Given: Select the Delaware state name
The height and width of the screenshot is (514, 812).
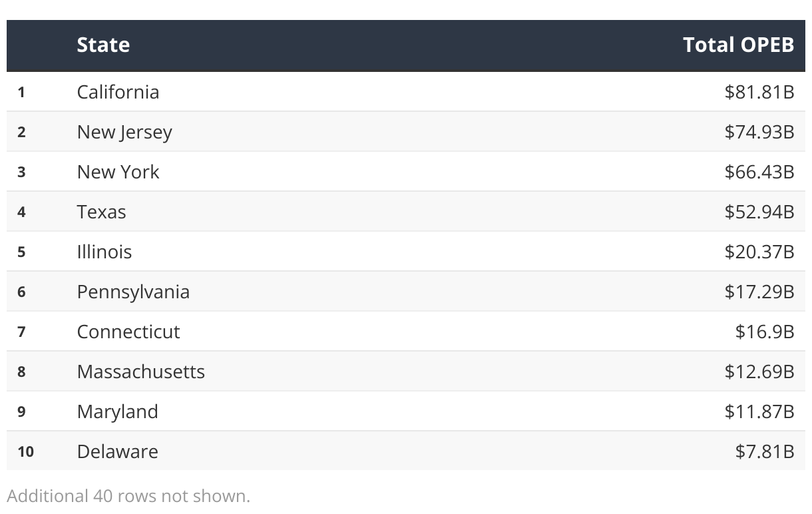Looking at the screenshot, I should click(117, 451).
